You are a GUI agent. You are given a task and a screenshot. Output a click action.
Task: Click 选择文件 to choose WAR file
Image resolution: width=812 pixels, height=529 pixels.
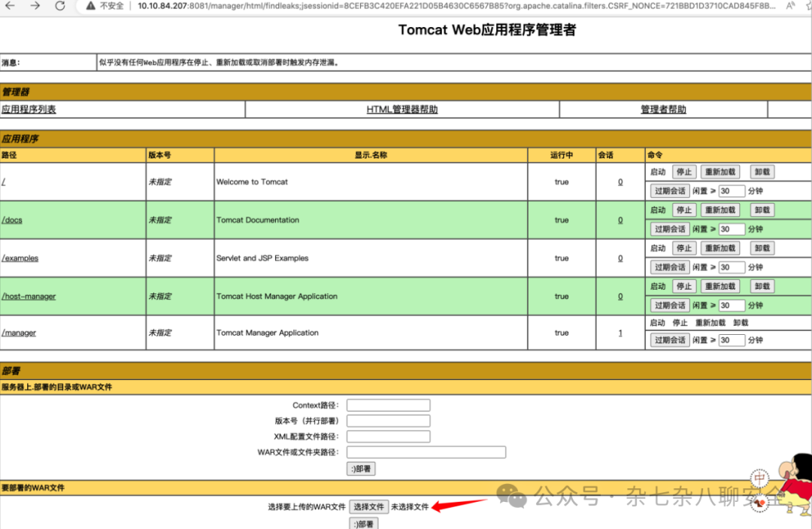click(368, 506)
